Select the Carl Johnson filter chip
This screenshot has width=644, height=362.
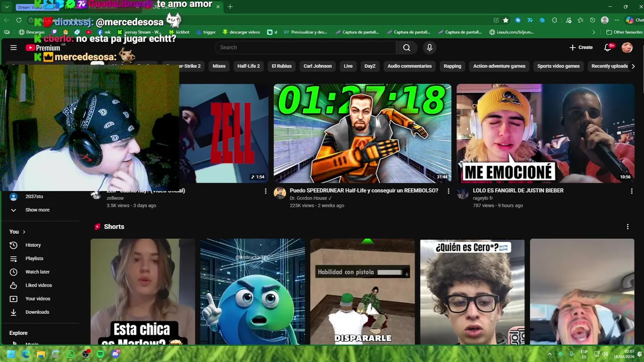coord(317,66)
